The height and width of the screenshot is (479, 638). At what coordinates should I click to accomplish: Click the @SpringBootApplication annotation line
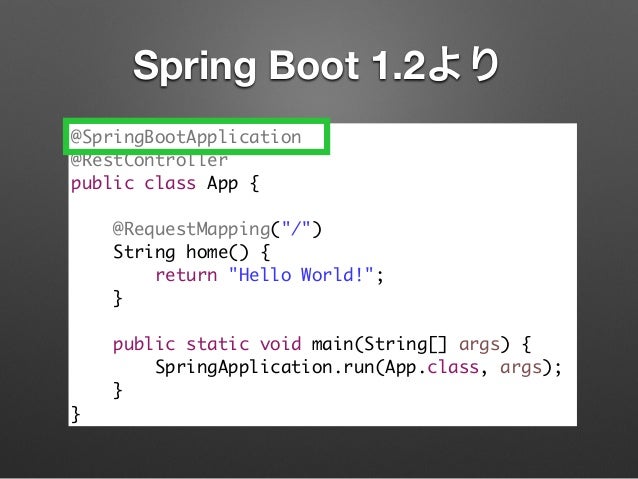click(x=186, y=137)
